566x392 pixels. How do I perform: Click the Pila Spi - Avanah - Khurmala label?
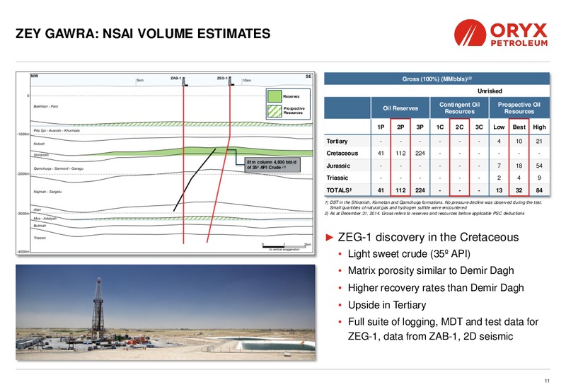pyautogui.click(x=57, y=130)
